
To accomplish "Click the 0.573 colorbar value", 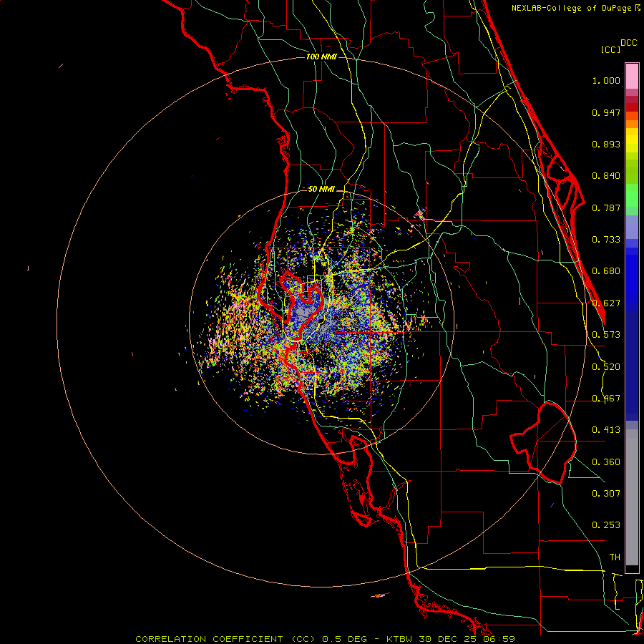I will click(606, 335).
